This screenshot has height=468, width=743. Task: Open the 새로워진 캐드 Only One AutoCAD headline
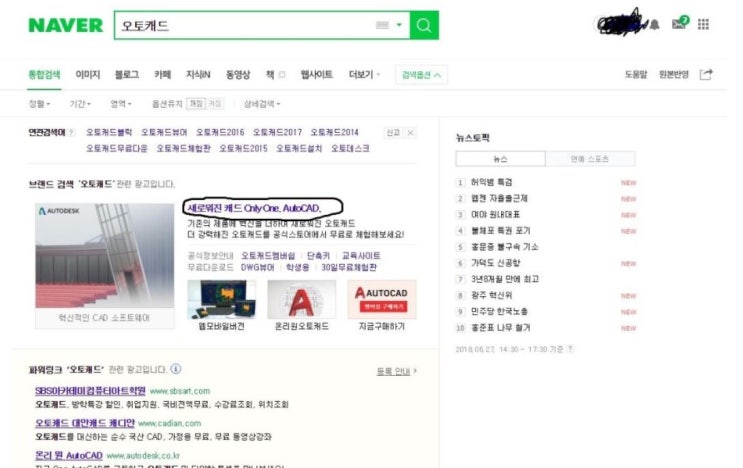(254, 208)
